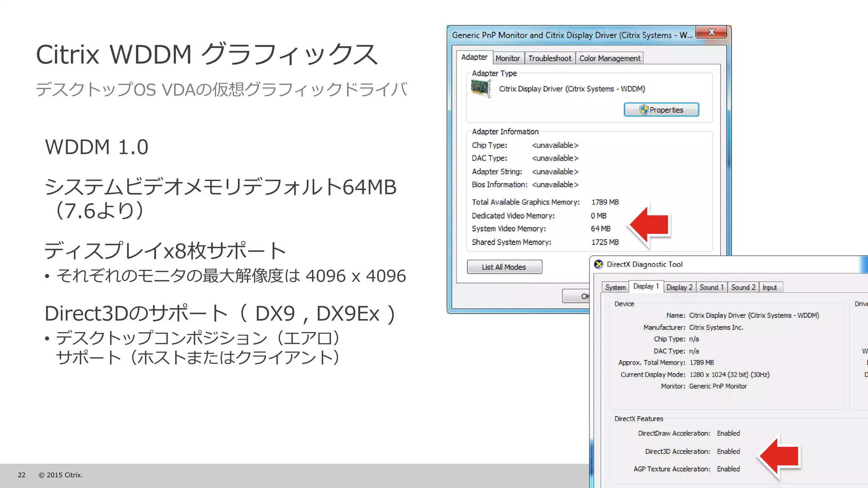Click the Direct3Dのサポート heading

click(x=220, y=313)
